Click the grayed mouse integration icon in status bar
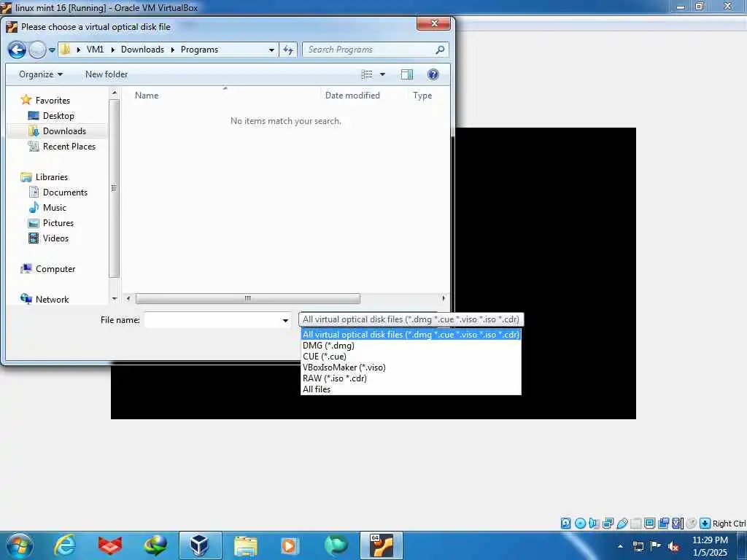Image resolution: width=747 pixels, height=560 pixels. pyautogui.click(x=692, y=524)
